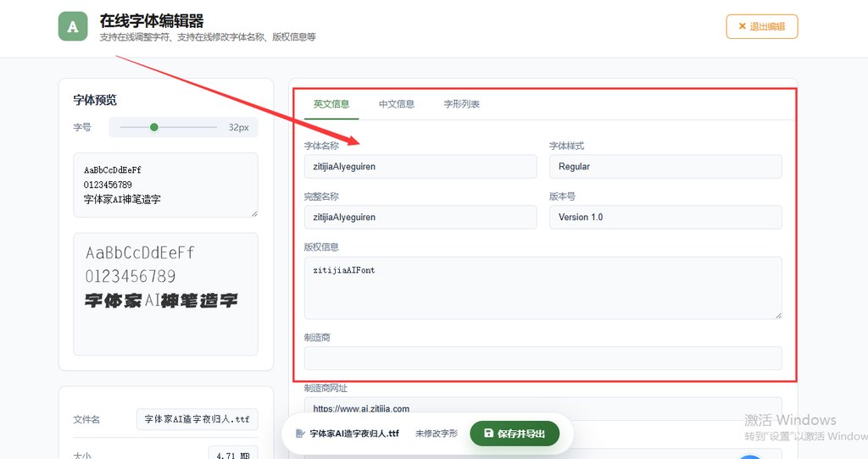Click the file icon beside 字体家AI造字夜归人.ttf
Viewport: 868px width, 459px height.
click(300, 434)
